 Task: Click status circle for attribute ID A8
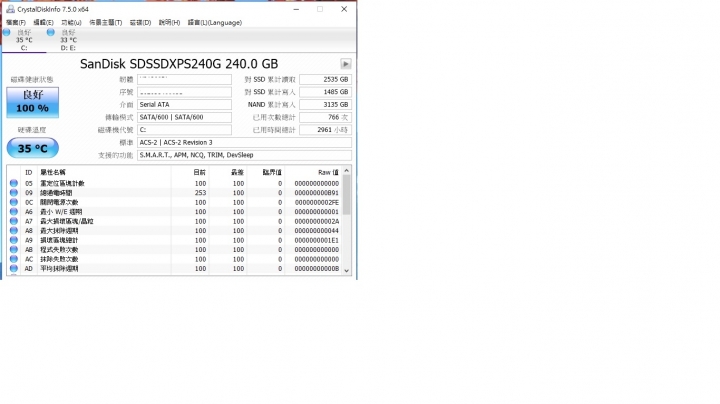click(x=14, y=230)
